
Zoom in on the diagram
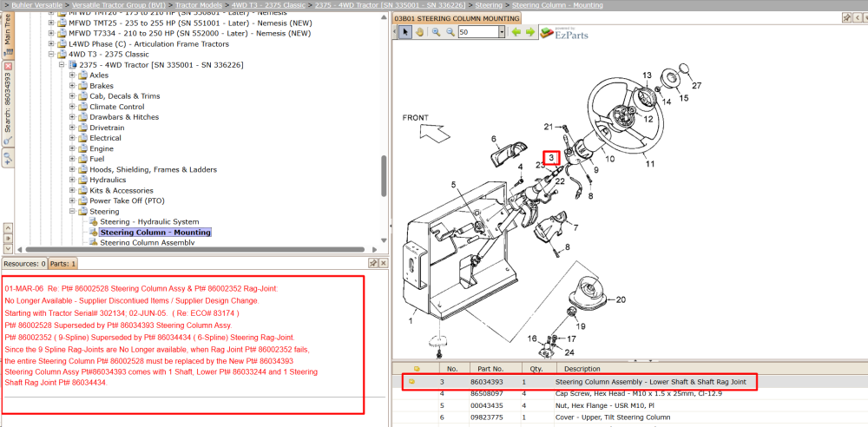pyautogui.click(x=437, y=32)
